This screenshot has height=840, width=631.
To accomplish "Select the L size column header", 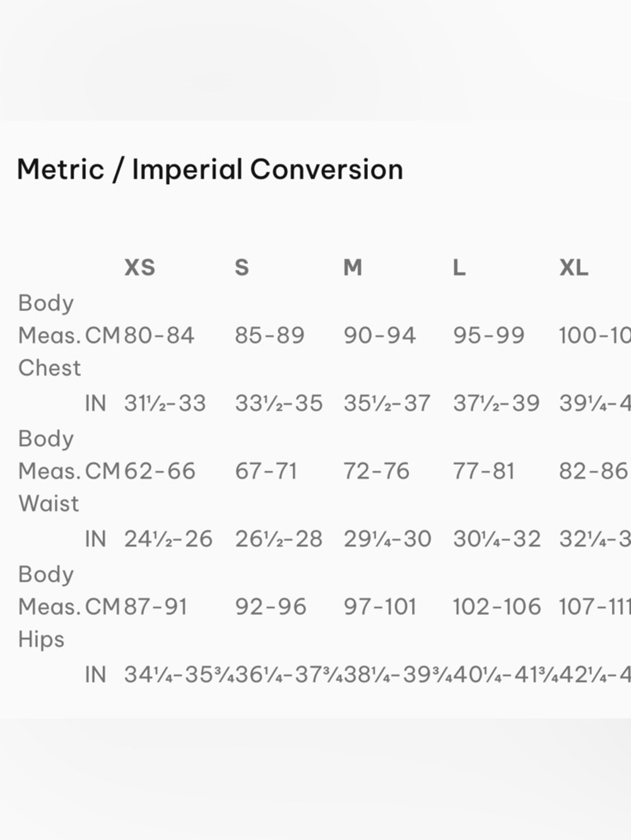I will [x=459, y=267].
